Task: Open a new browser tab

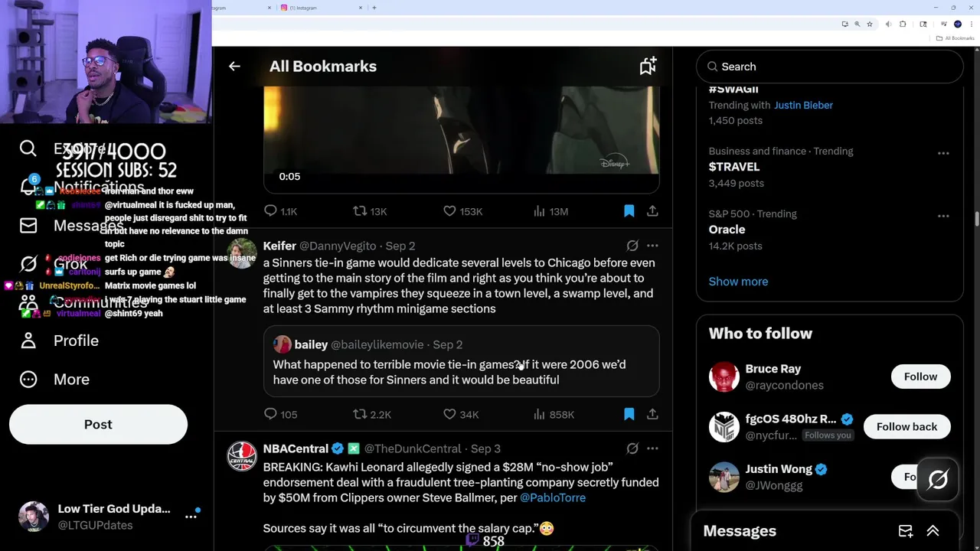Action: pos(374,8)
